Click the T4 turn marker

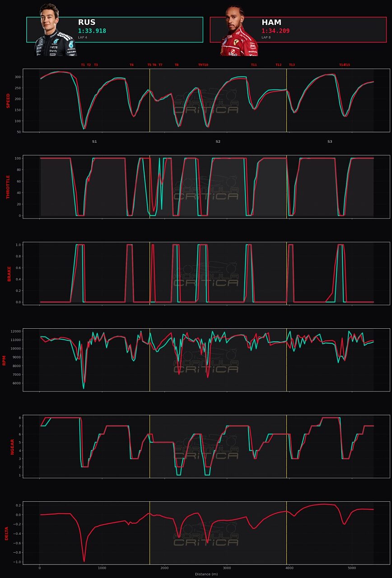[x=131, y=65]
